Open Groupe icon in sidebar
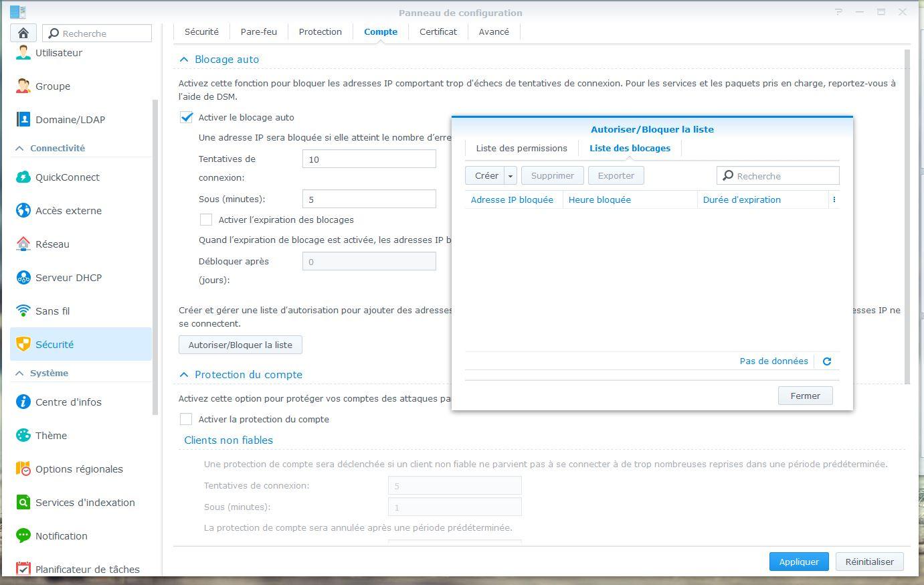Image resolution: width=924 pixels, height=585 pixels. tap(23, 86)
